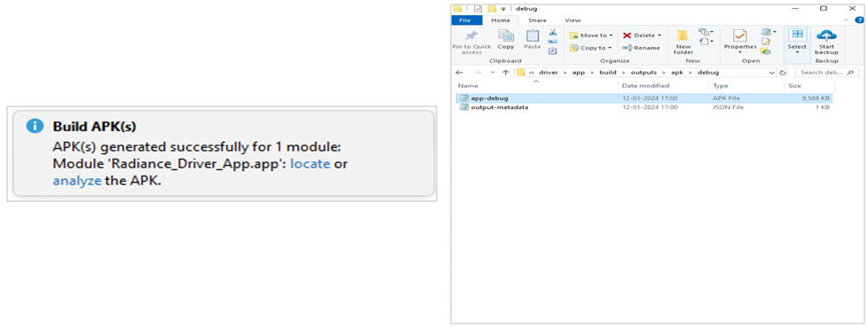This screenshot has height=328, width=868.
Task: Open the Easy access dropdown
Action: click(x=706, y=42)
